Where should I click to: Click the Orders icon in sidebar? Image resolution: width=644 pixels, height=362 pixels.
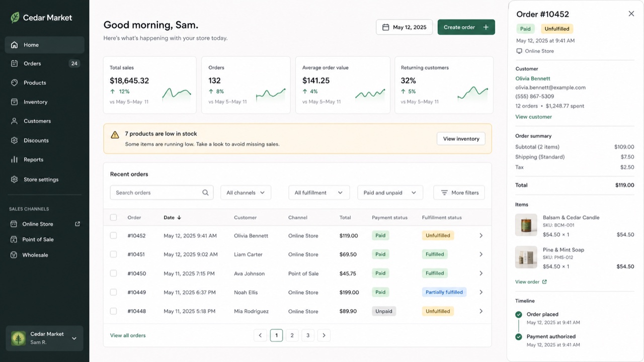pyautogui.click(x=14, y=63)
